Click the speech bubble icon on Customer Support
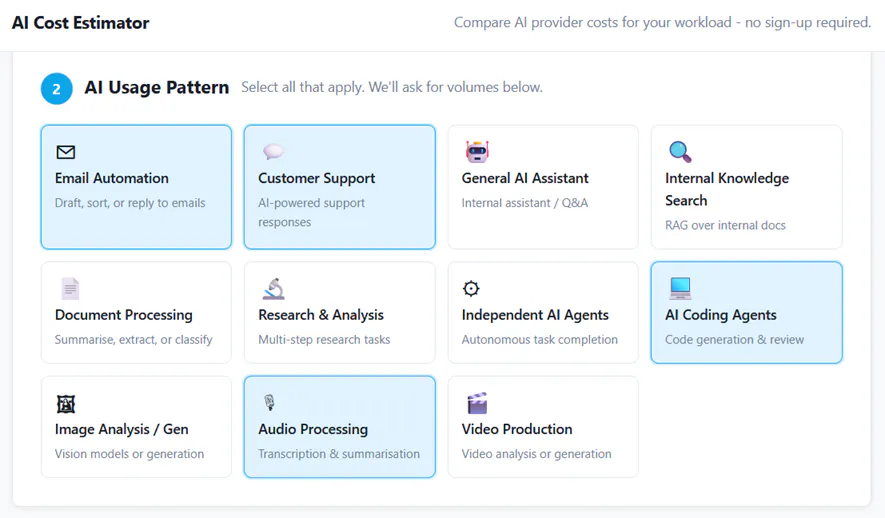885x518 pixels. (x=273, y=151)
